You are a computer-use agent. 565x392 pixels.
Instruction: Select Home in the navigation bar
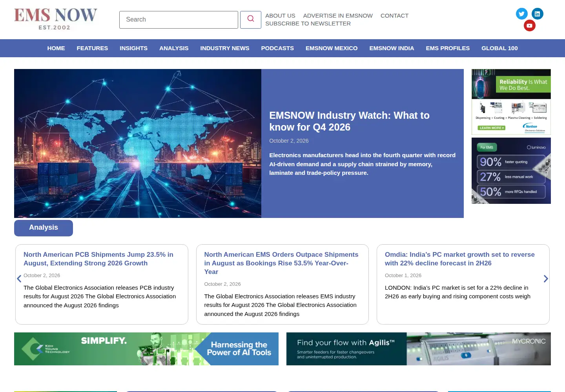coord(56,48)
